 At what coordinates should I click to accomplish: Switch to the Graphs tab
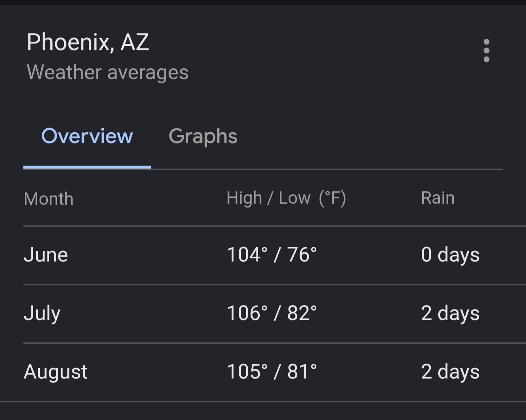point(203,136)
